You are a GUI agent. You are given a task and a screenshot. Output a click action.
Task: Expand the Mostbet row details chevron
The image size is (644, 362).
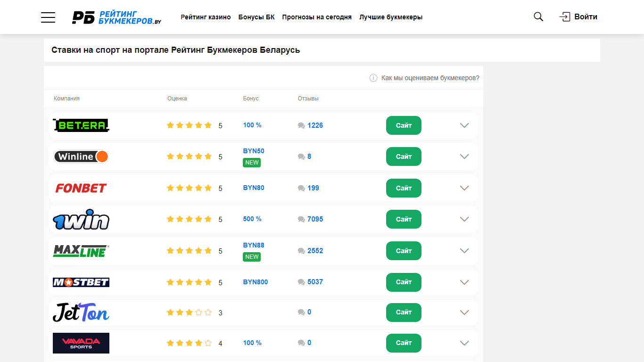click(x=464, y=282)
